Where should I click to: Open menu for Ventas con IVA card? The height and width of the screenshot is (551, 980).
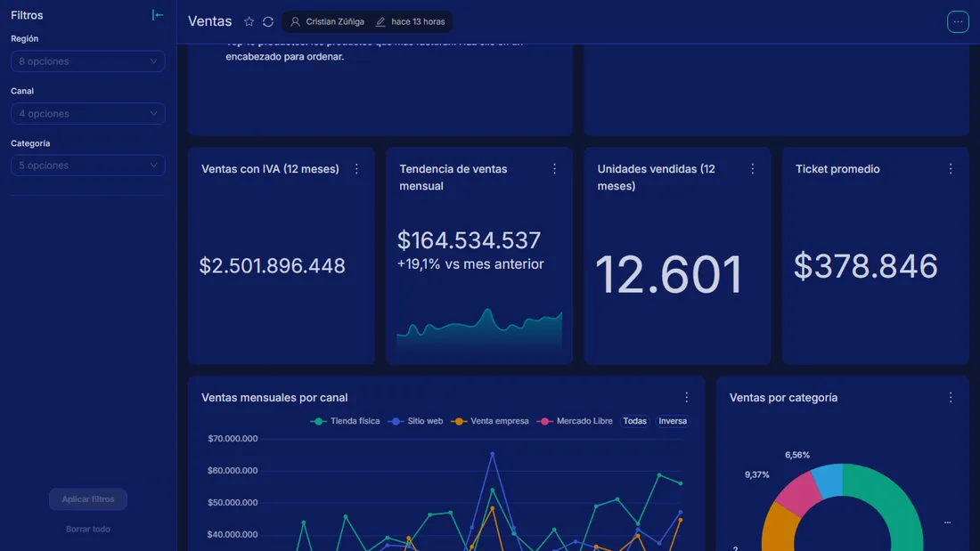point(357,168)
